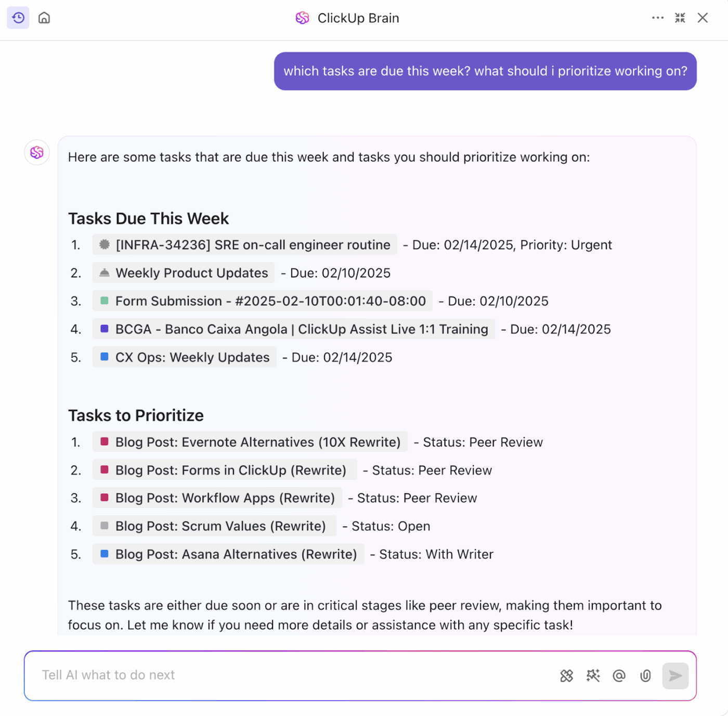This screenshot has height=716, width=728.
Task: Open the tools picker in the input bar
Action: click(x=567, y=675)
